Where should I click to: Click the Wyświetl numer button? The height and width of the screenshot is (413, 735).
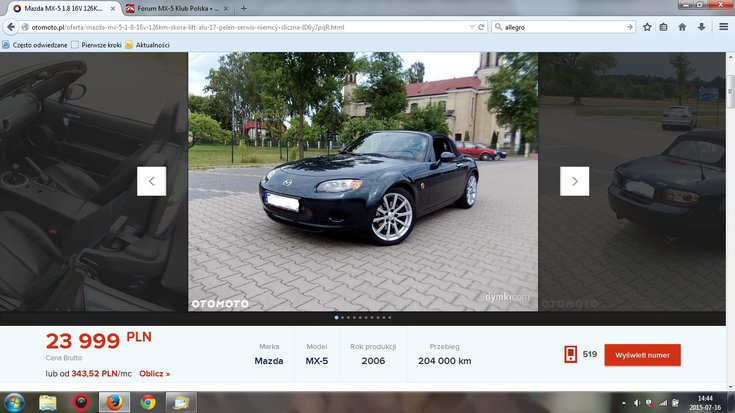[642, 355]
